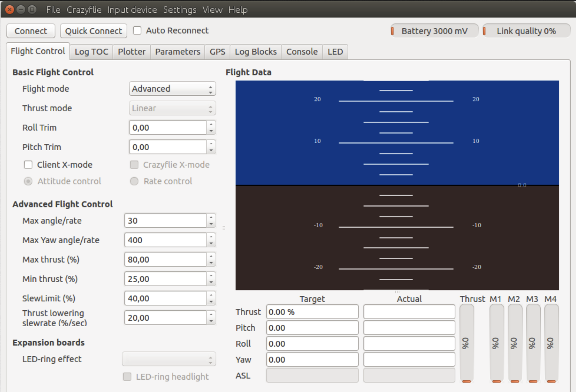The height and width of the screenshot is (392, 576).
Task: Click the Battery 3000 mV progress bar
Action: 435,31
